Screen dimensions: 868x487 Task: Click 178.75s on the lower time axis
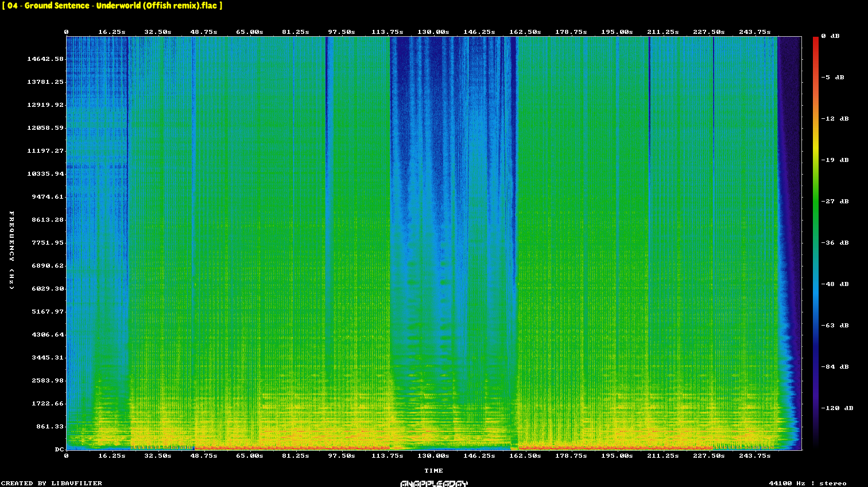[571, 456]
